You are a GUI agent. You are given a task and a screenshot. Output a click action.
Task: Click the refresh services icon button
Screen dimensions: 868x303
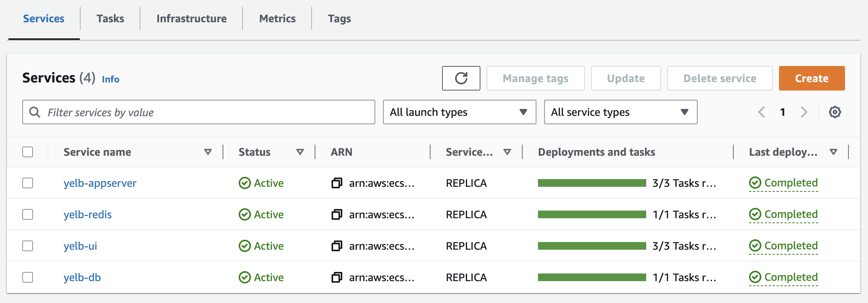[461, 78]
